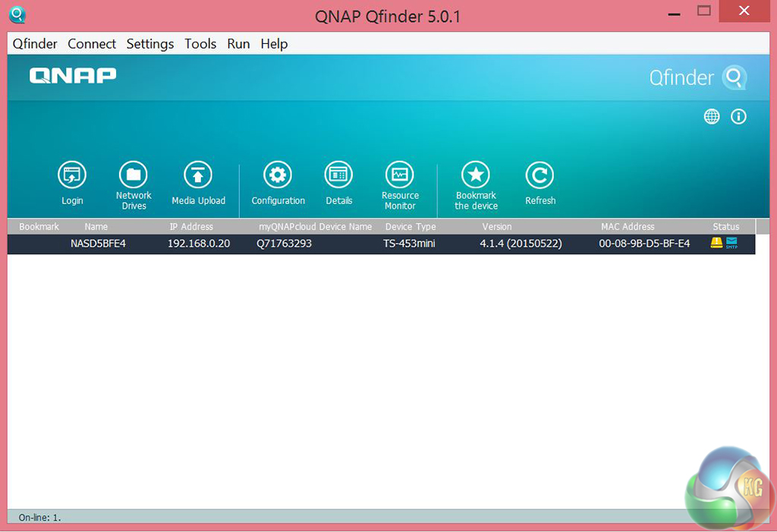This screenshot has height=532, width=777.
Task: Select device name NASD5BFE4
Action: pyautogui.click(x=98, y=244)
